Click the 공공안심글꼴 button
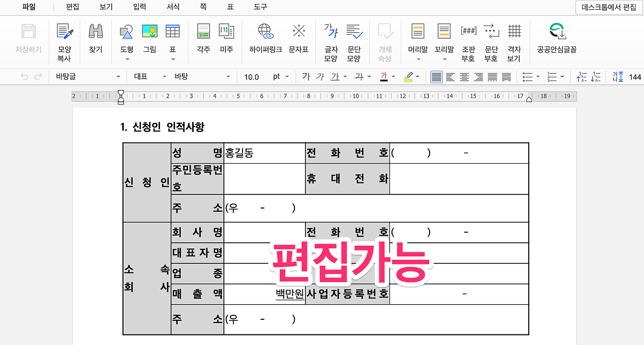 coord(557,40)
